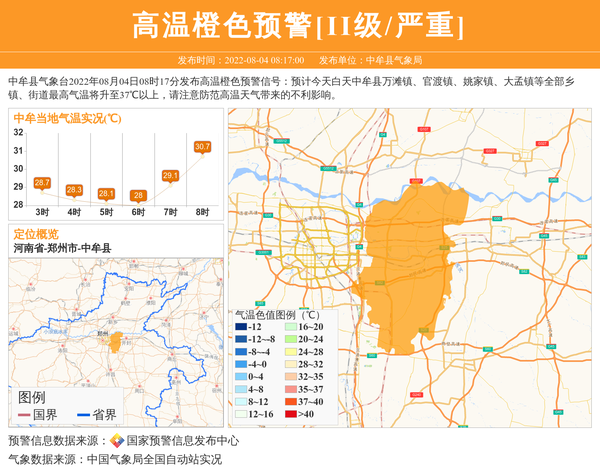Click the 发布单位 中牟县气象局 text

pyautogui.click(x=377, y=60)
